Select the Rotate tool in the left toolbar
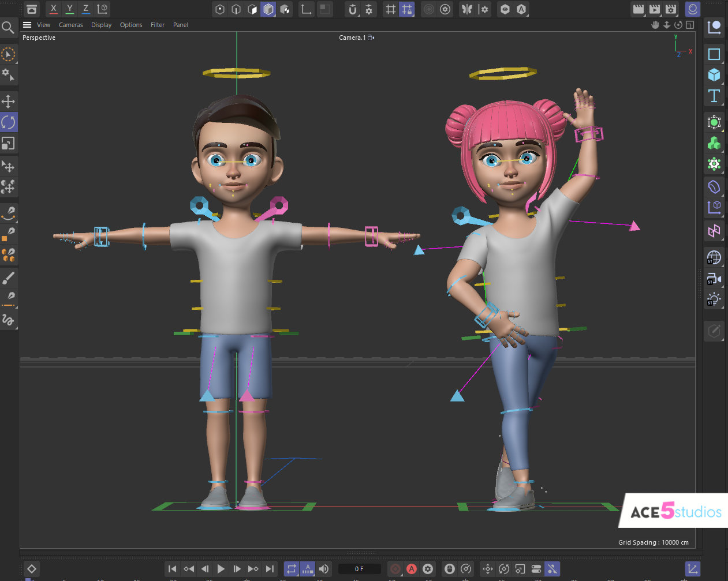728x581 pixels. click(9, 122)
